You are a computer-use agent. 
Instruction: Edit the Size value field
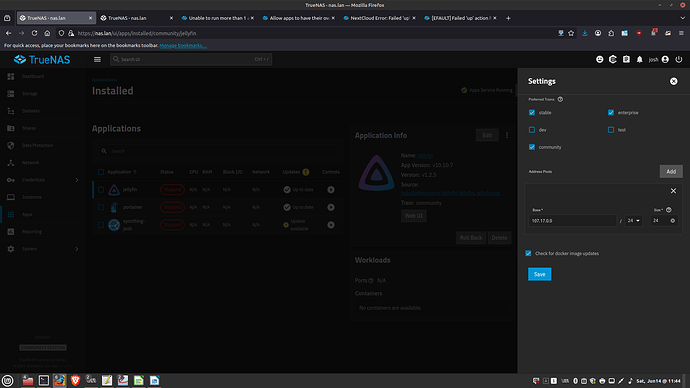coord(661,220)
